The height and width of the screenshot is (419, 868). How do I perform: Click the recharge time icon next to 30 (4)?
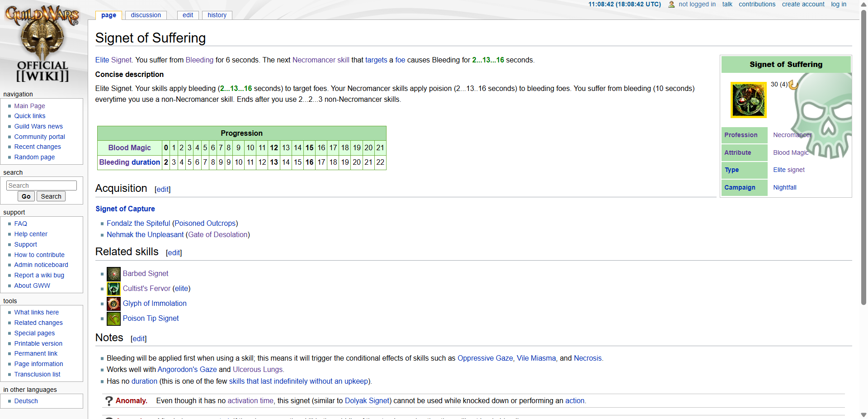(x=793, y=85)
